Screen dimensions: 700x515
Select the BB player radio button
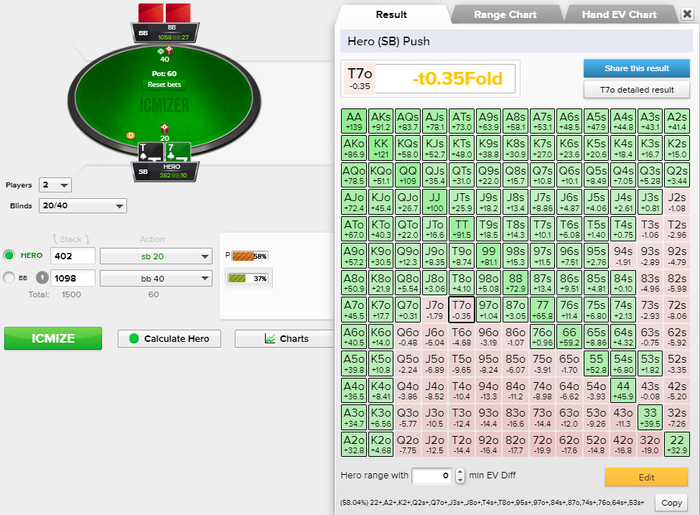click(9, 278)
